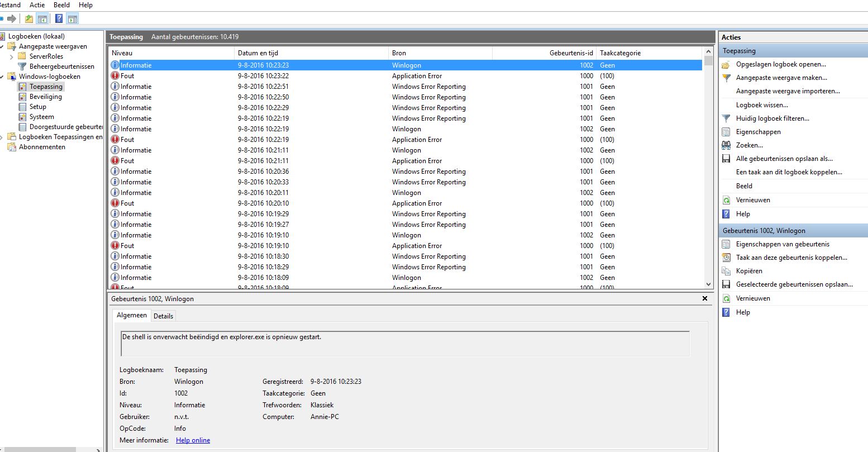Collapse the Gebeurtenis 1002, Winlogon actions header
This screenshot has height=452, width=868.
pos(793,230)
